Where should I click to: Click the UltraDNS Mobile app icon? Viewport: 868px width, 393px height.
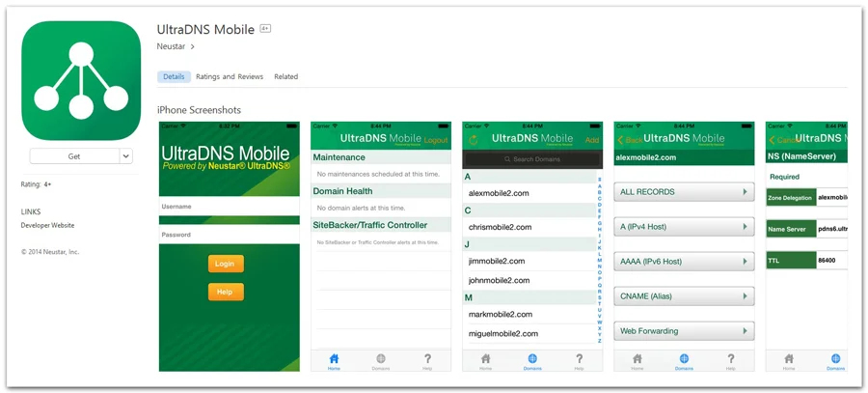click(81, 80)
